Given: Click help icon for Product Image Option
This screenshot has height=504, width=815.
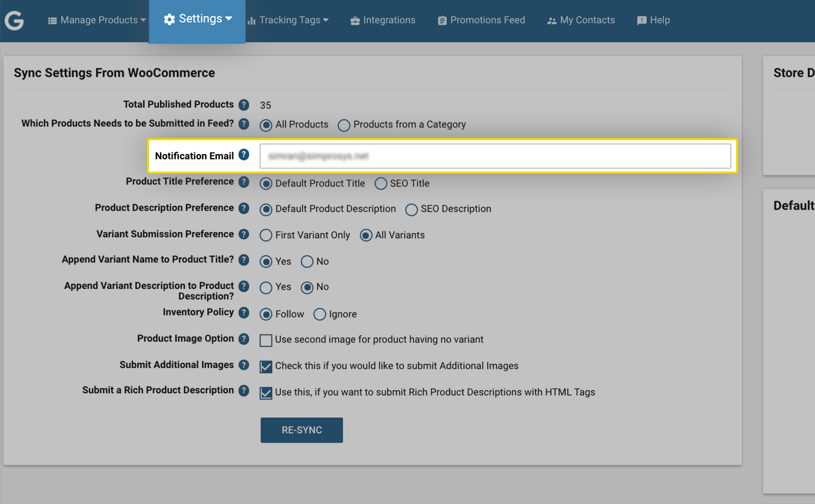Looking at the screenshot, I should click(x=244, y=339).
